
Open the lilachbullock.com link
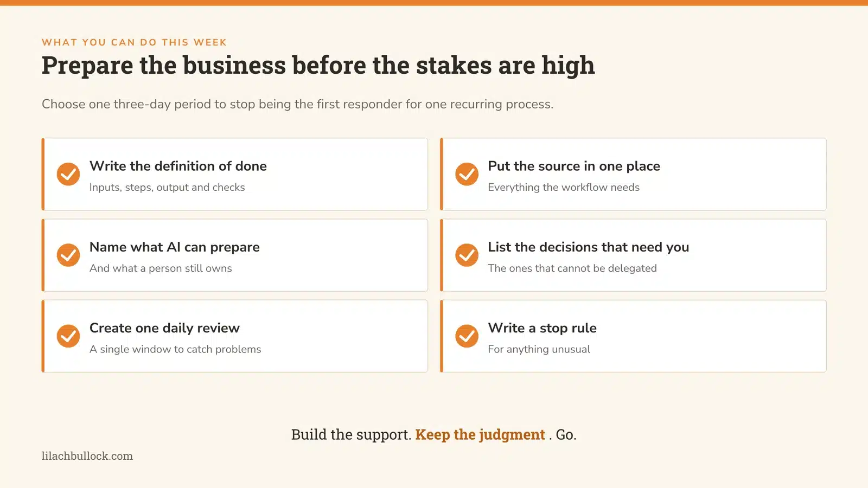pyautogui.click(x=87, y=456)
